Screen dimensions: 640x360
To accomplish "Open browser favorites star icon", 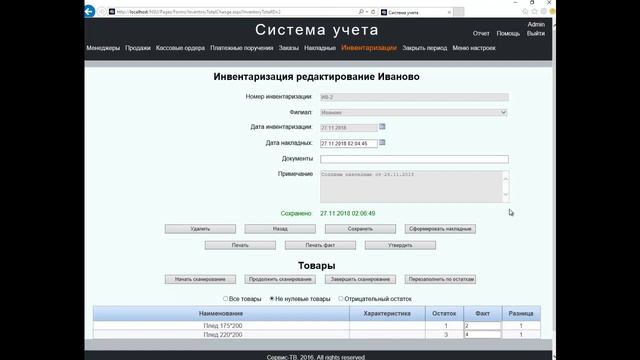I will (535, 11).
